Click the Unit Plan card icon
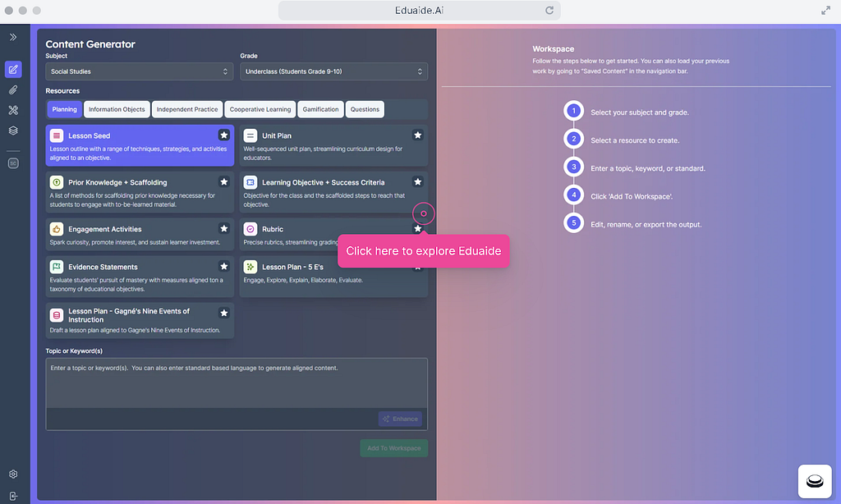This screenshot has height=504, width=841. [x=250, y=135]
